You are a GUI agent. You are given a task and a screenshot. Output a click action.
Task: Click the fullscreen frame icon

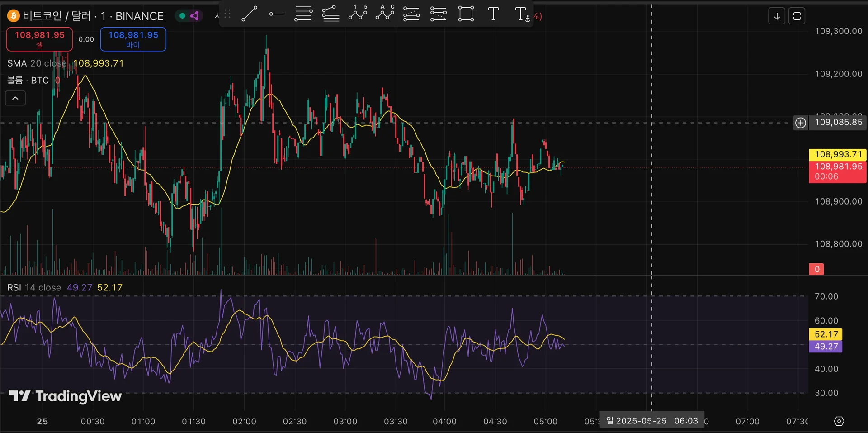797,16
